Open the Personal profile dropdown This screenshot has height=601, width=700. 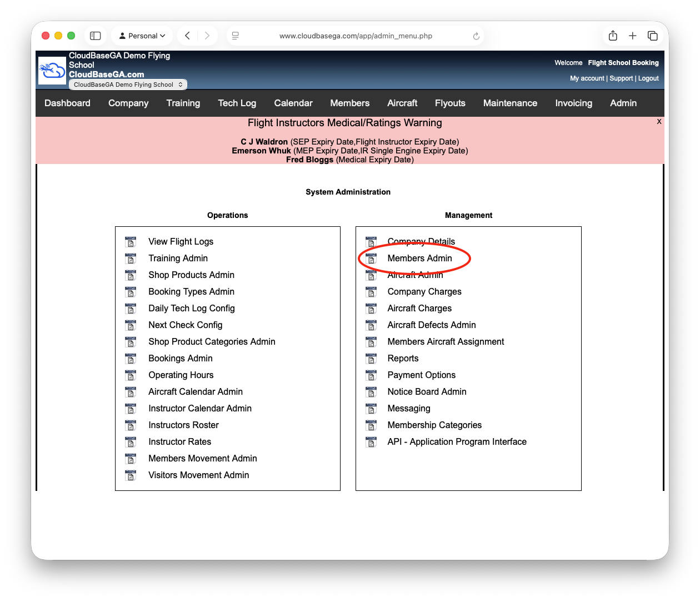point(142,36)
